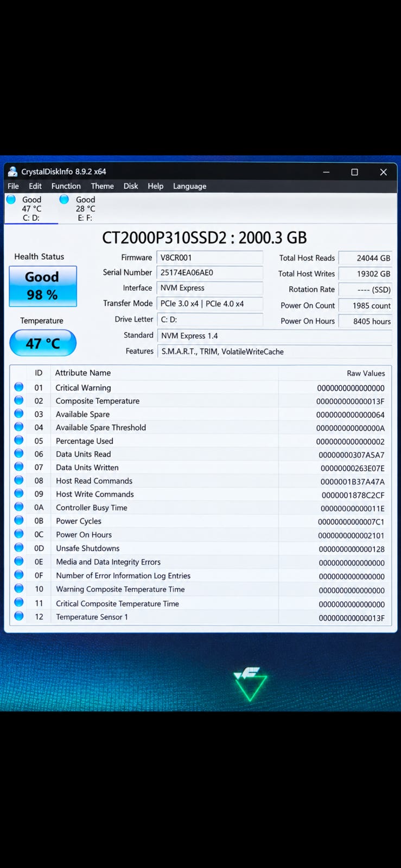Click status icon of Critical Composite Temperature Time

19,602
